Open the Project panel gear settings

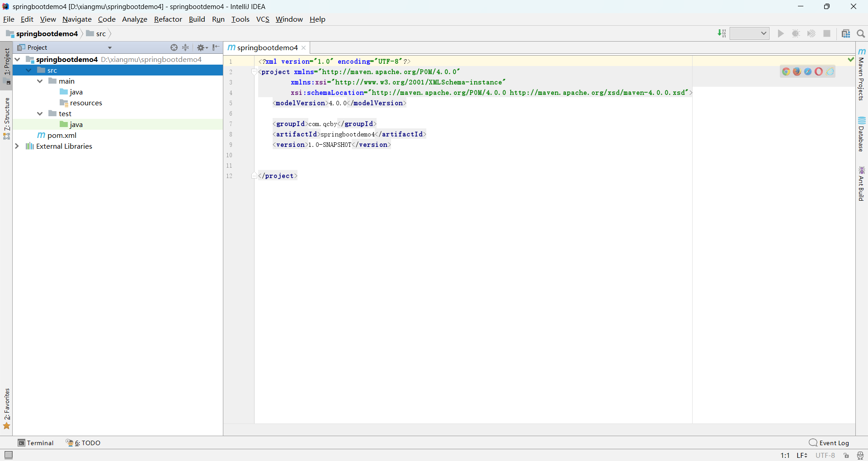click(x=202, y=47)
